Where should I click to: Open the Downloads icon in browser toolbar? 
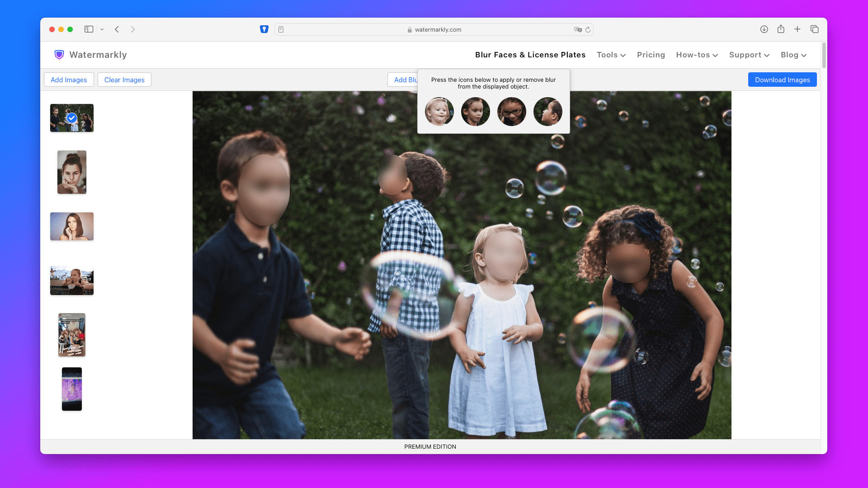click(764, 29)
